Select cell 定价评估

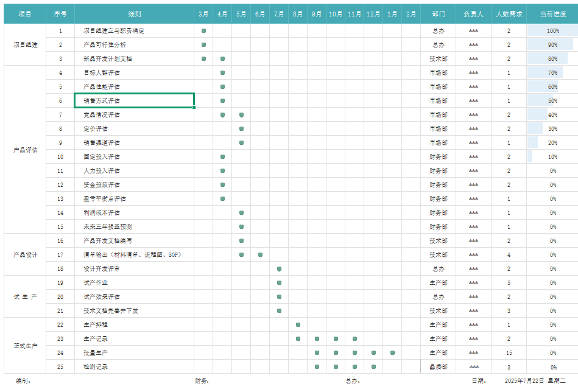click(x=134, y=129)
